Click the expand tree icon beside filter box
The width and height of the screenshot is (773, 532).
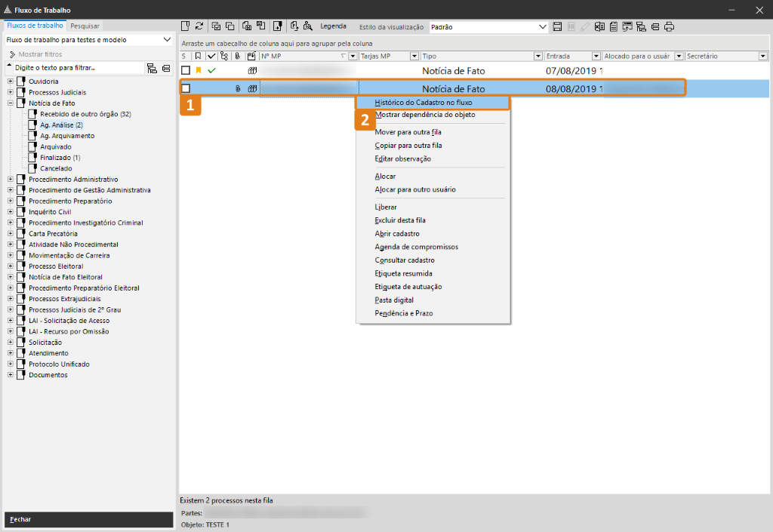tap(152, 68)
